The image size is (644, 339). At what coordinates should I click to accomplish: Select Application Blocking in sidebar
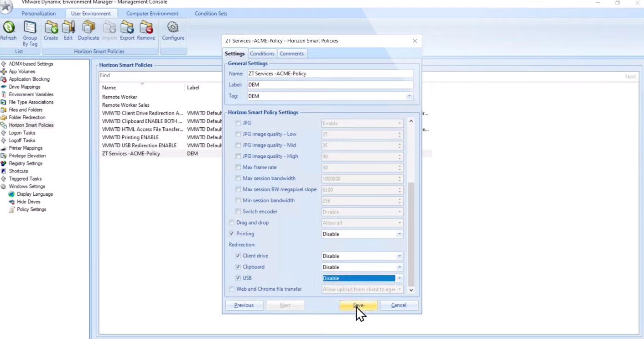point(29,79)
